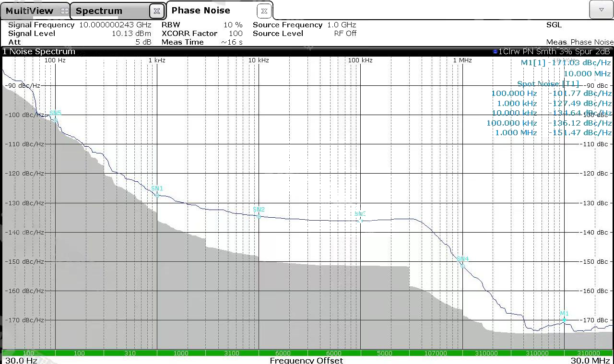Click the -120 dBc/Hz left axis label
The image size is (614, 364).
[24, 173]
